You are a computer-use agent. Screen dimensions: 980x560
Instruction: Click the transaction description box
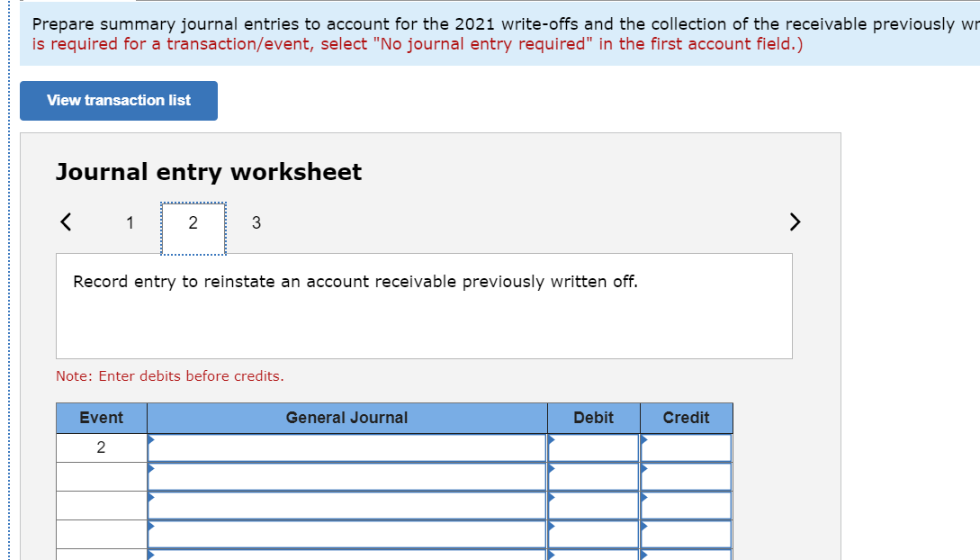(424, 306)
